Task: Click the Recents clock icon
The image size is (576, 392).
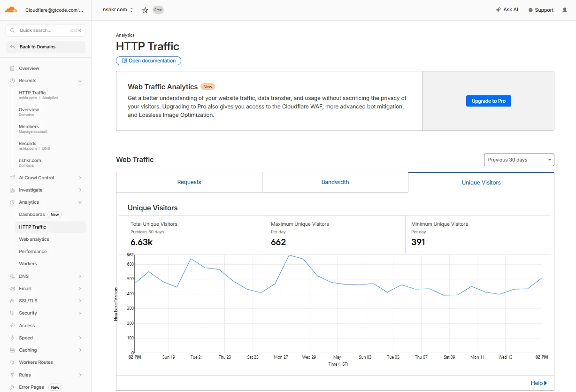Action: (x=12, y=81)
